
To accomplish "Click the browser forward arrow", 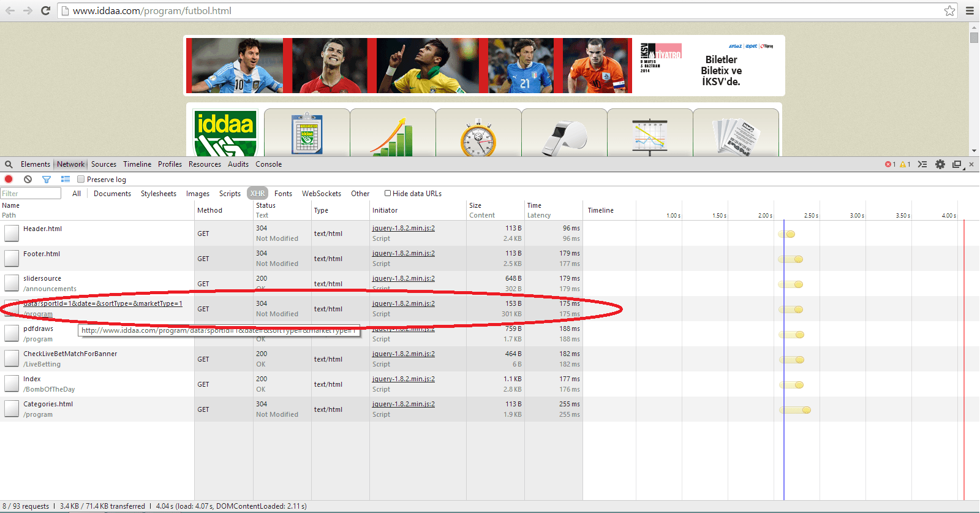I will tap(28, 10).
